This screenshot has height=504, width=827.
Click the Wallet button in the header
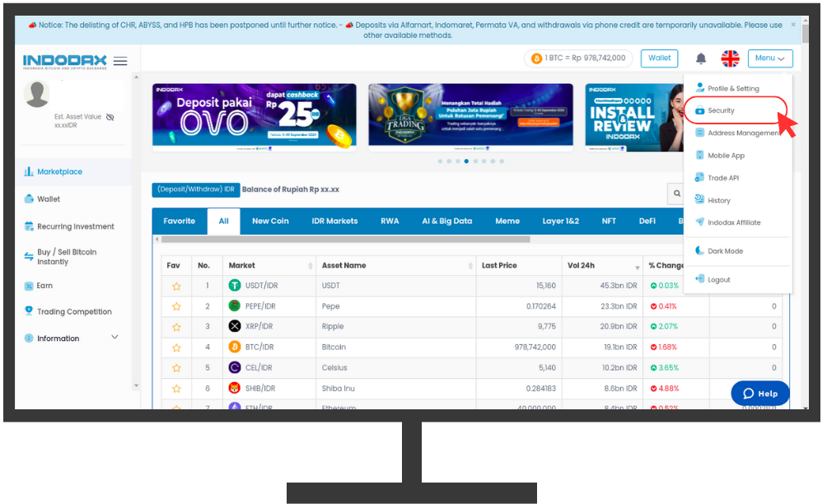coord(659,58)
